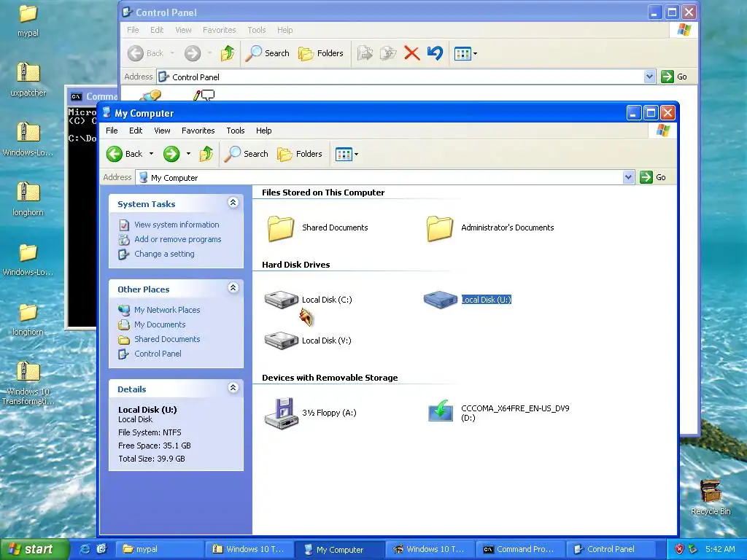Select mypal folder on desktop
Image resolution: width=747 pixels, height=560 pixels.
[x=28, y=21]
